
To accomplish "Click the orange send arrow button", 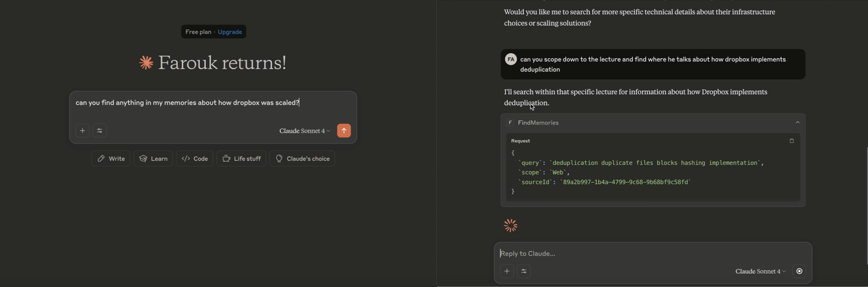I will tap(344, 131).
